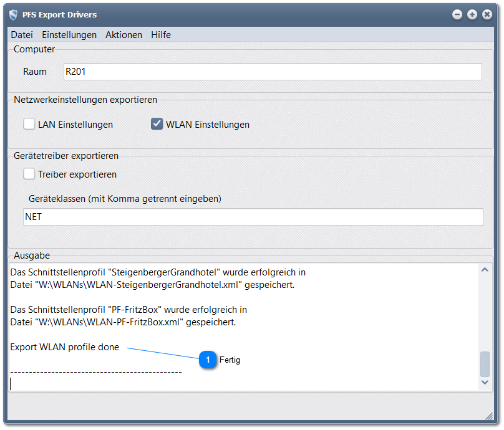
Task: Enable the LAN Einstellungen checkbox
Action: 29,124
